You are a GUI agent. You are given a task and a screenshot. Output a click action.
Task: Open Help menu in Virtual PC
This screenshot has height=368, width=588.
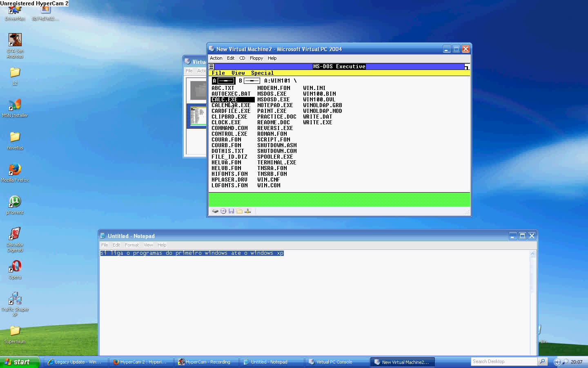click(272, 58)
